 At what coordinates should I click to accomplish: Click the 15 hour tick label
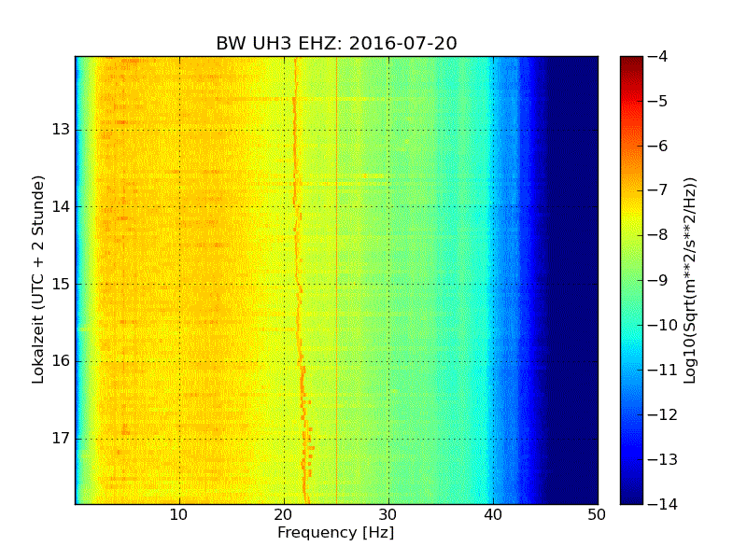(x=61, y=284)
